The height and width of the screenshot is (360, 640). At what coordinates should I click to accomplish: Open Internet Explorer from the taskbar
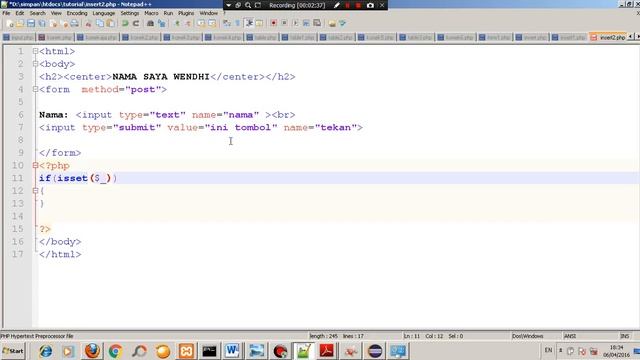pyautogui.click(x=45, y=351)
